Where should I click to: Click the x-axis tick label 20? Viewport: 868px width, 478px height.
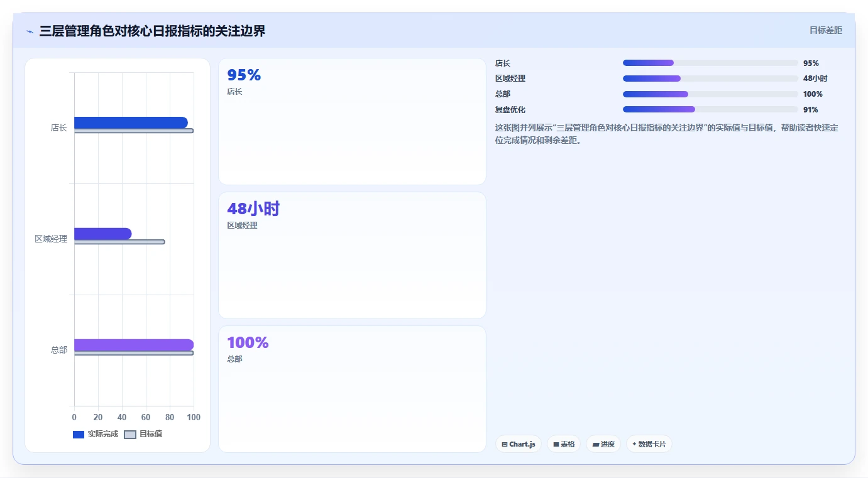pyautogui.click(x=98, y=418)
